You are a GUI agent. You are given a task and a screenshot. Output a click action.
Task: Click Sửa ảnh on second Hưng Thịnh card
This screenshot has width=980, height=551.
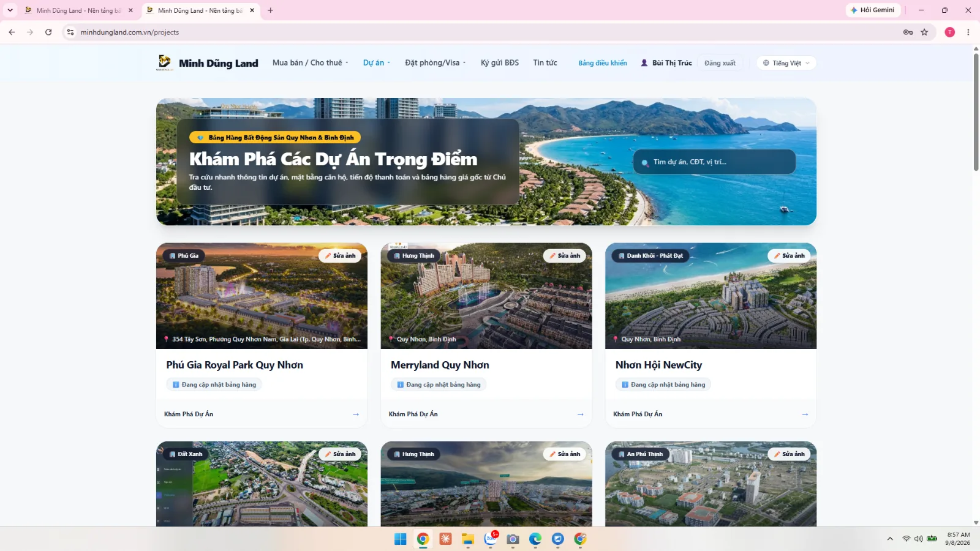[565, 454]
